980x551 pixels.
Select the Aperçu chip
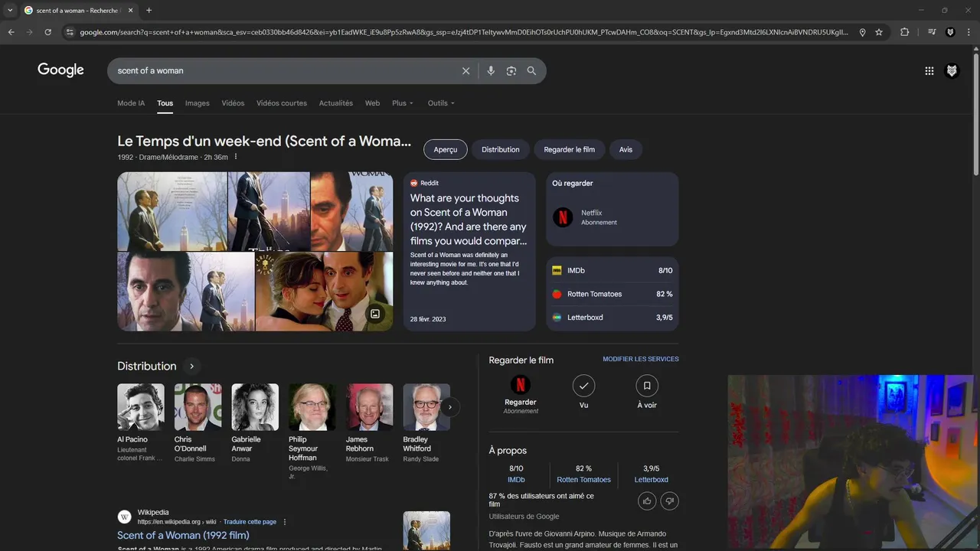coord(446,149)
